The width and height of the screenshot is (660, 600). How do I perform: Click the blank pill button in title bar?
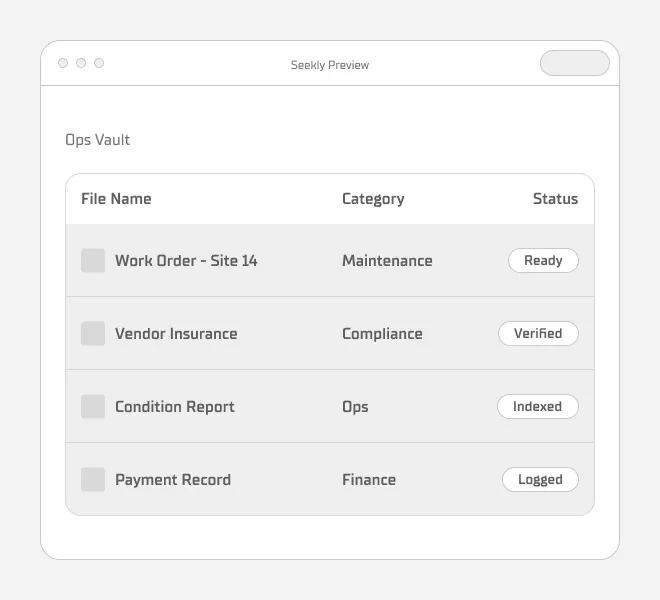(575, 64)
